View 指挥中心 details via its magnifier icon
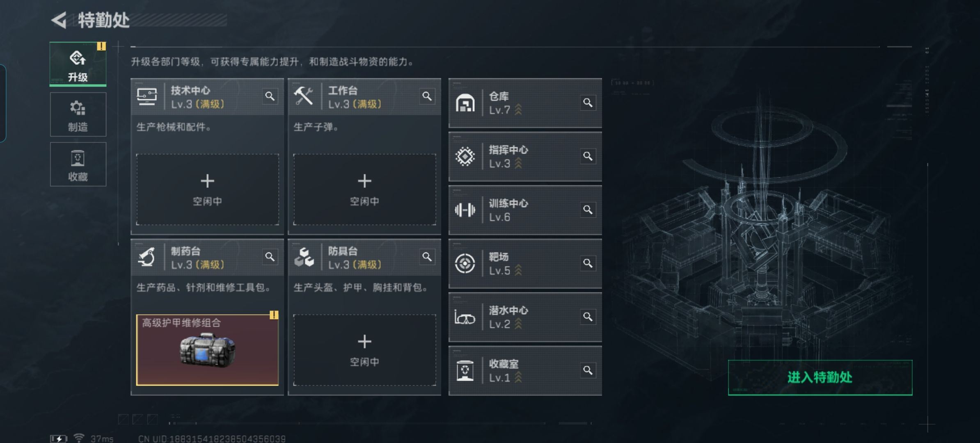This screenshot has width=980, height=443. coord(588,156)
